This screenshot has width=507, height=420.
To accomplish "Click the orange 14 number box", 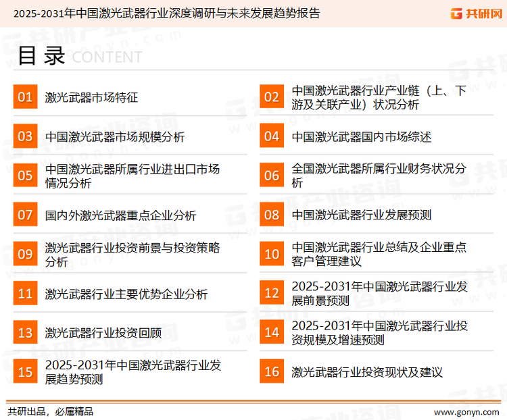I will pyautogui.click(x=272, y=332).
